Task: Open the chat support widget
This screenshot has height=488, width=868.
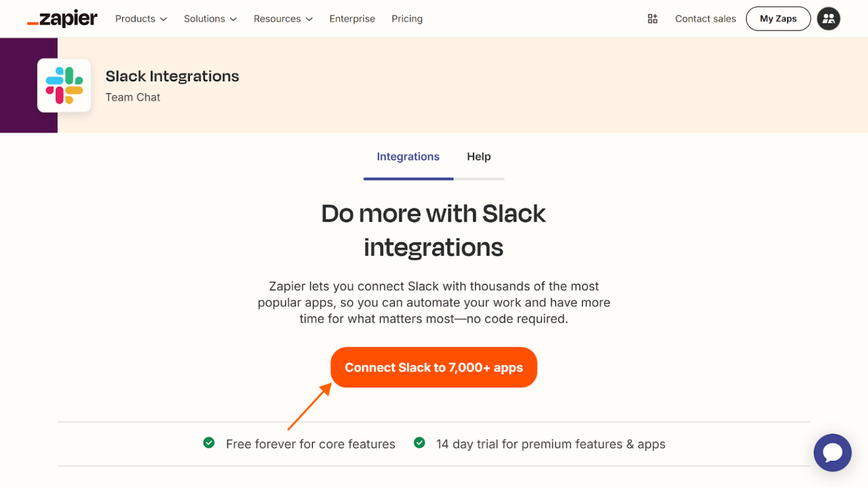Action: click(832, 452)
